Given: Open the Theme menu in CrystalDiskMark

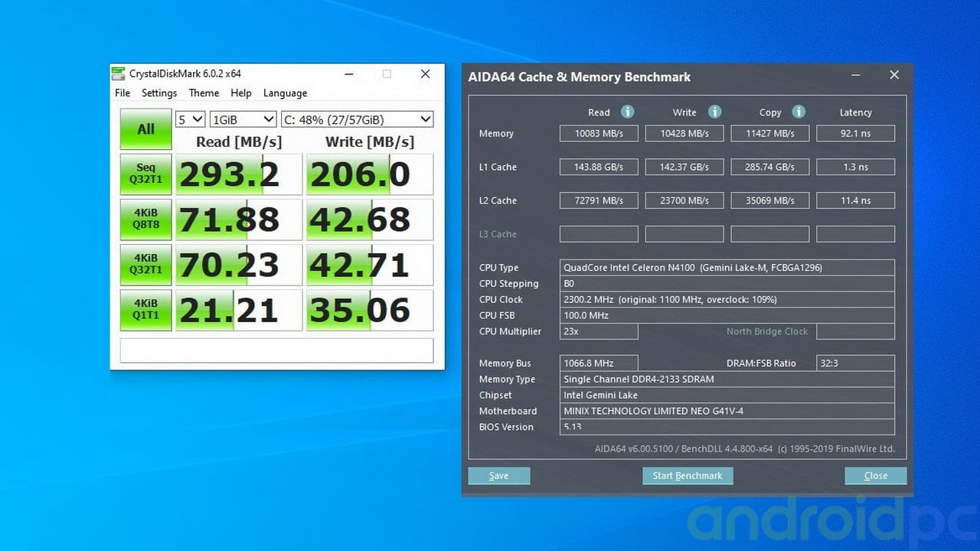Looking at the screenshot, I should point(204,93).
